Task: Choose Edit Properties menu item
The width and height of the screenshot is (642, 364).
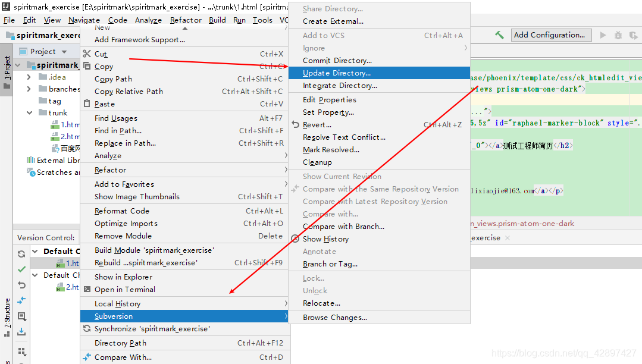Action: (379, 99)
